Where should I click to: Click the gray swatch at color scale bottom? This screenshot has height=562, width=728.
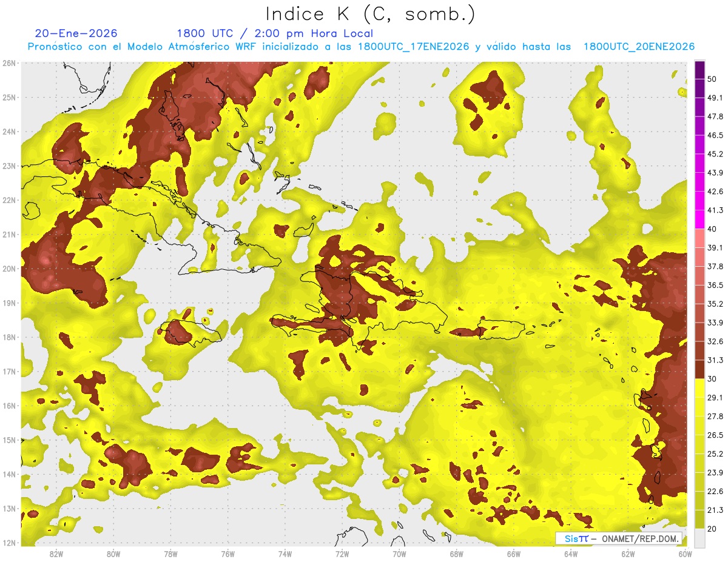[x=699, y=538]
